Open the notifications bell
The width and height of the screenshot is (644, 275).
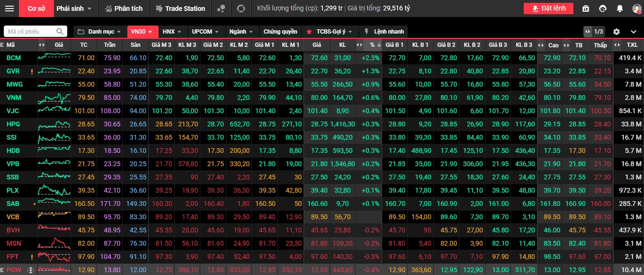click(619, 9)
